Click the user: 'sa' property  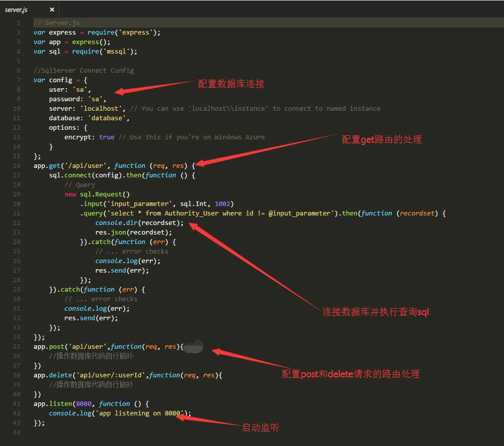[x=70, y=90]
